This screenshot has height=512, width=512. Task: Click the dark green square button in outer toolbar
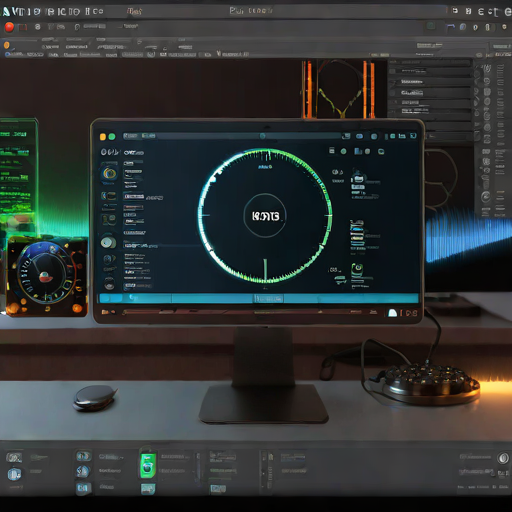pos(431,26)
